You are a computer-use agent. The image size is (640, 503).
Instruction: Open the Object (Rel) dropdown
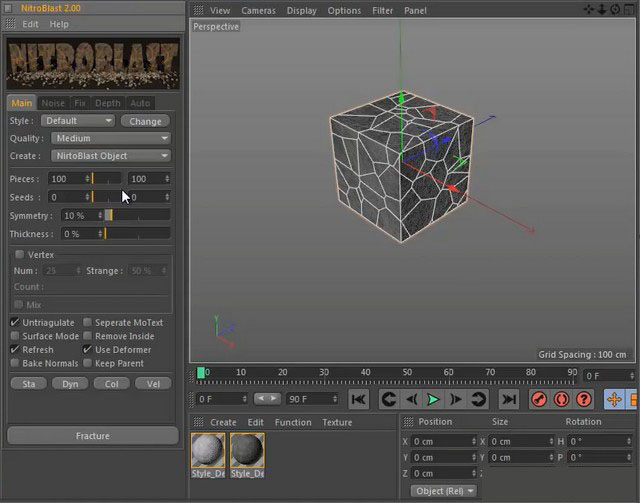(x=444, y=491)
